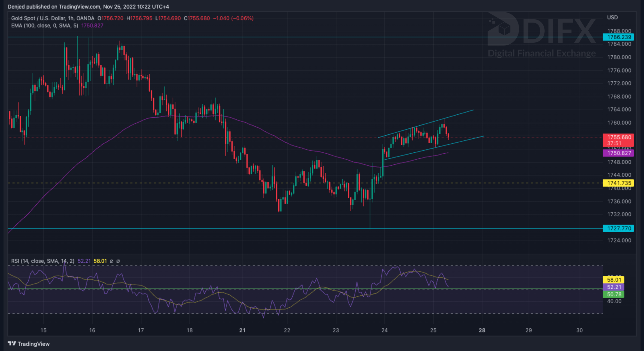Image resolution: width=644 pixels, height=351 pixels.
Task: Click the 40.00 RSI axis tick
Action: (614, 301)
